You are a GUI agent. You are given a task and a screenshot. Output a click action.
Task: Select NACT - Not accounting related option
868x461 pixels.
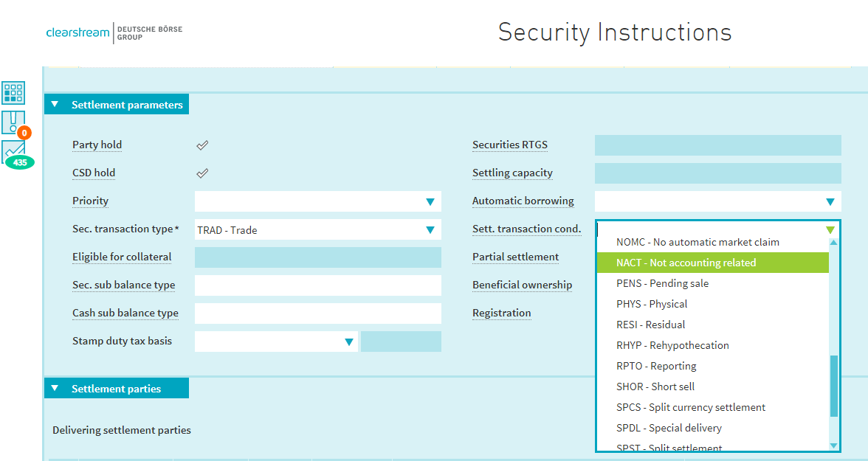point(686,263)
